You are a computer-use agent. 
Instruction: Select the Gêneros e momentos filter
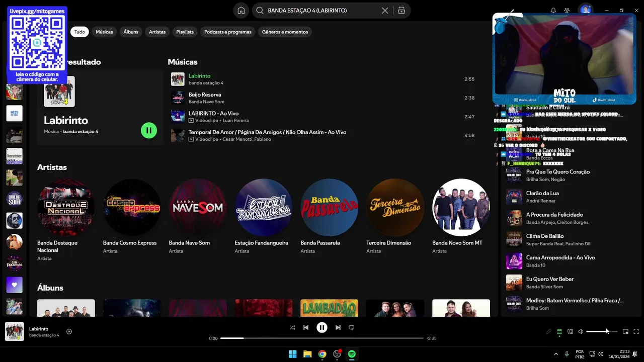[285, 32]
